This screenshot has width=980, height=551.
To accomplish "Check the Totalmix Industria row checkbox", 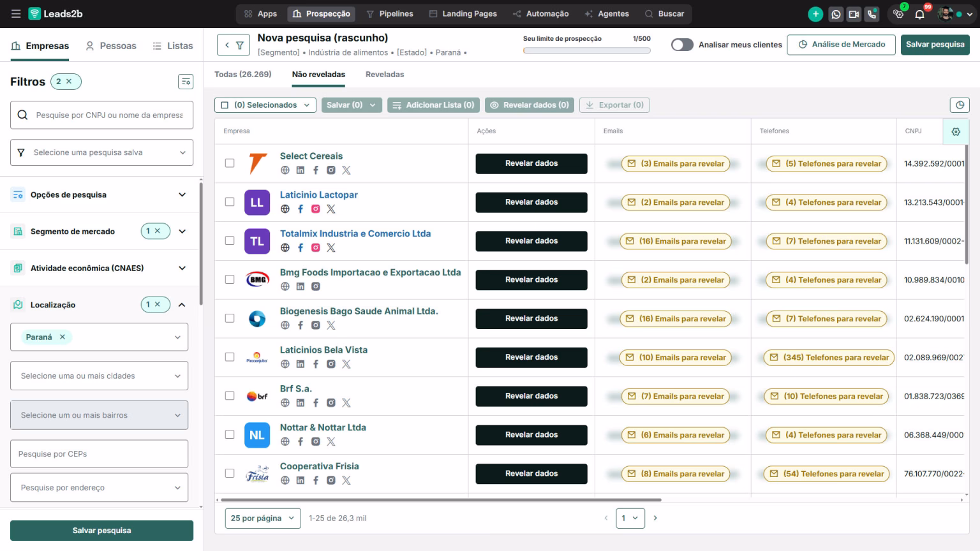I will [230, 241].
